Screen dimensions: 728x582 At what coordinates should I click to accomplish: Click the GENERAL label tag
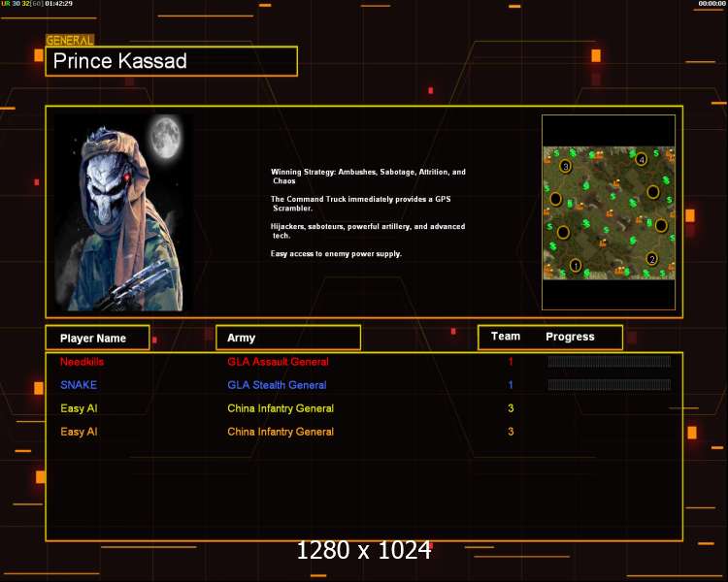pyautogui.click(x=70, y=41)
